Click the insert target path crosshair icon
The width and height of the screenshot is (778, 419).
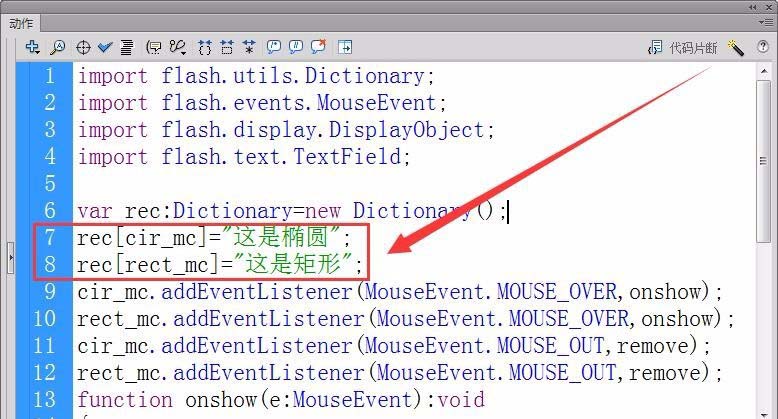(83, 47)
